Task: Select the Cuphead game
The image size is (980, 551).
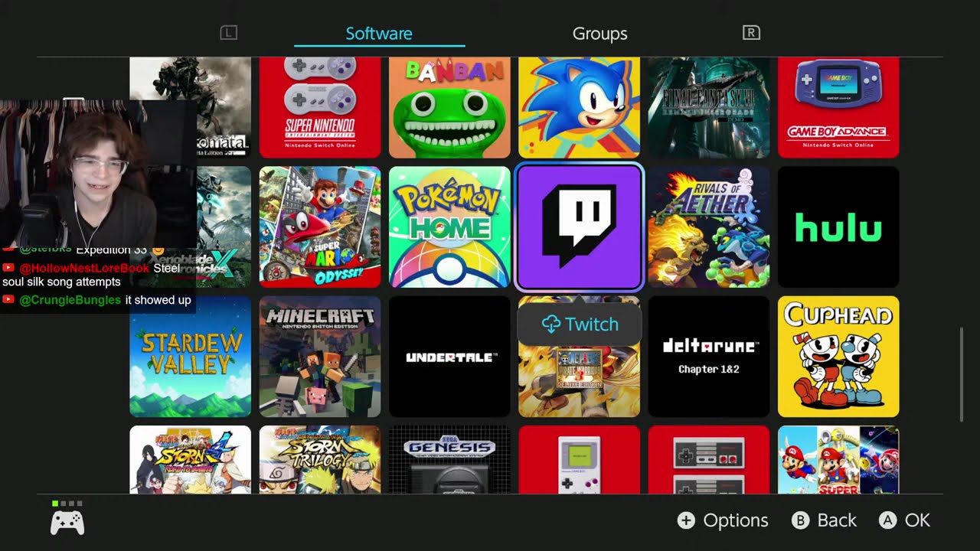Action: pyautogui.click(x=838, y=357)
